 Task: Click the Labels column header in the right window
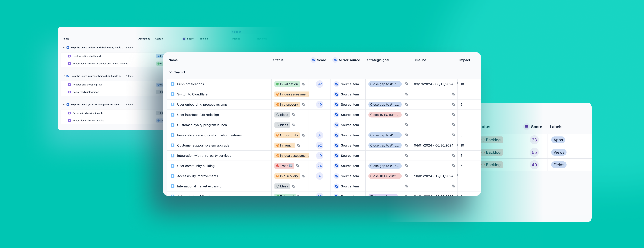pyautogui.click(x=556, y=127)
